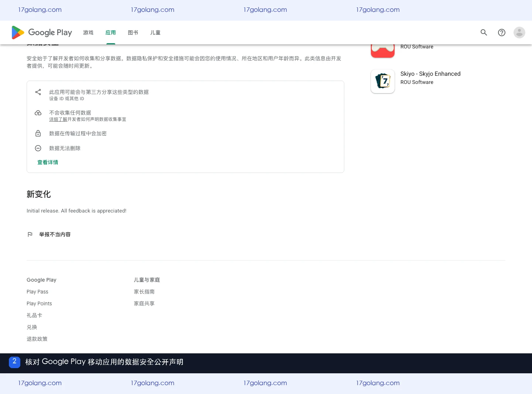Image resolution: width=532 pixels, height=394 pixels.
Task: Go to the 图书 tab
Action: point(133,33)
